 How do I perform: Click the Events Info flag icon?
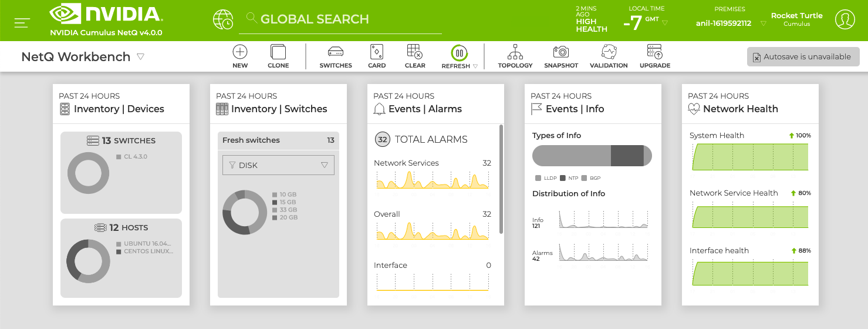(536, 109)
